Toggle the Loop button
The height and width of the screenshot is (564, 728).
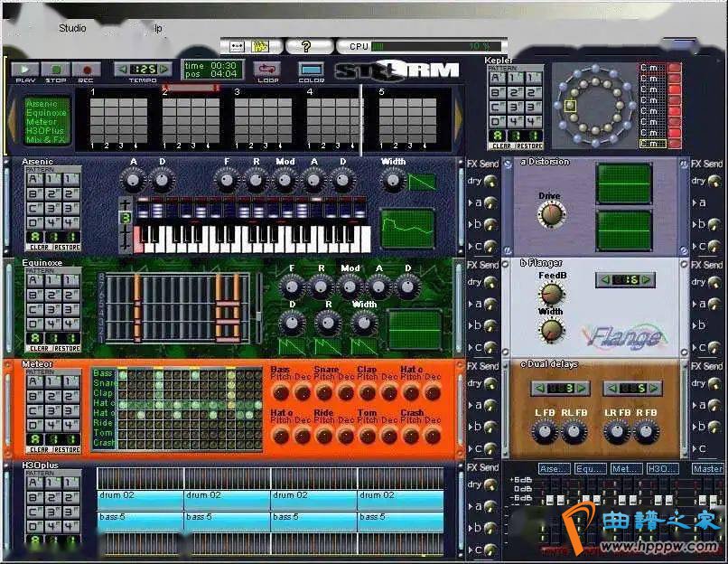point(268,69)
